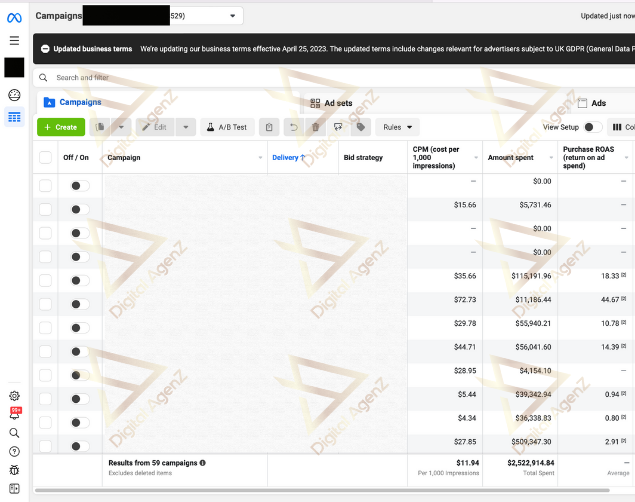Open Campaign column header dropdown arrow
The width and height of the screenshot is (635, 502).
[x=260, y=157]
